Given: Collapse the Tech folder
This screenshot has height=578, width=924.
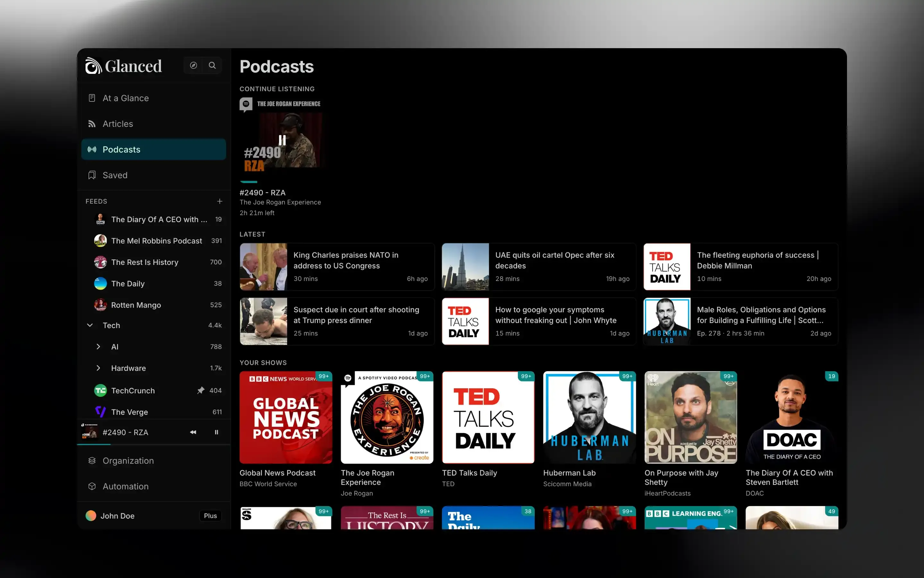Looking at the screenshot, I should point(90,325).
